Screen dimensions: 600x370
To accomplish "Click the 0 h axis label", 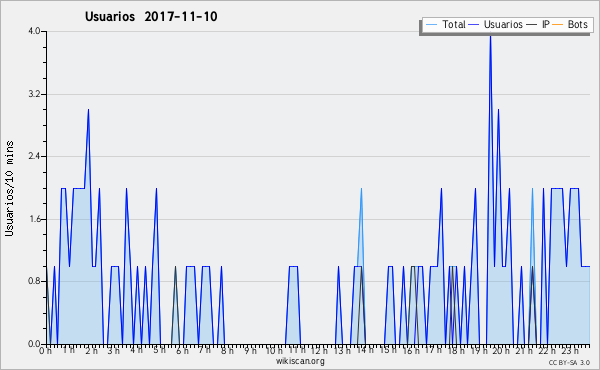I will coord(45,350).
